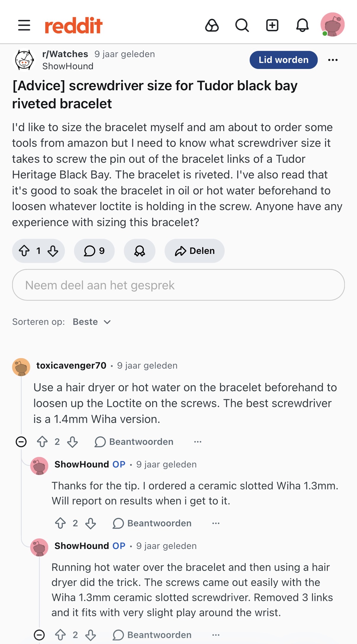Upvote toxicavenger70's comment
The height and width of the screenshot is (644, 357).
click(42, 442)
